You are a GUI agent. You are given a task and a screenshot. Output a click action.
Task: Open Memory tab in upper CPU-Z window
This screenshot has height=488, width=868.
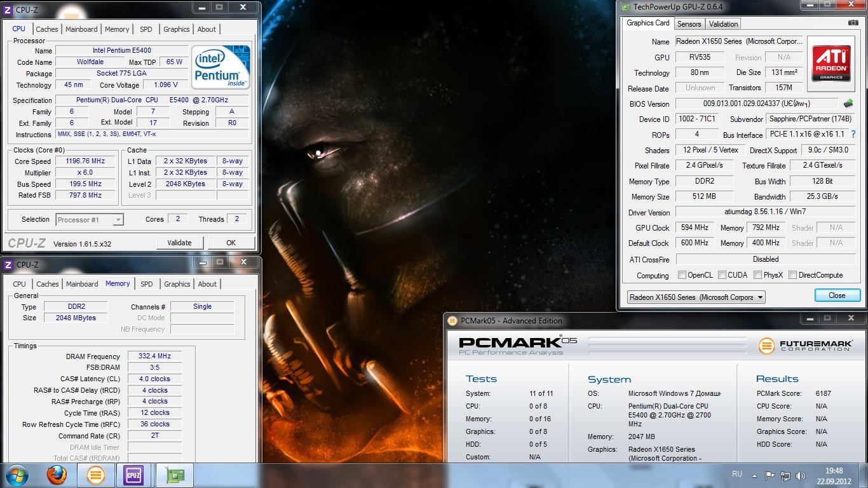pyautogui.click(x=117, y=29)
